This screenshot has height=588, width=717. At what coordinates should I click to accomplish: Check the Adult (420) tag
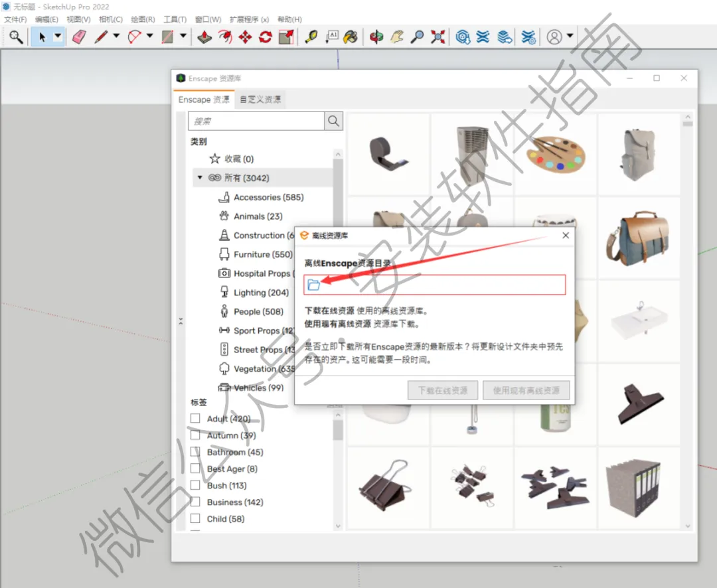pyautogui.click(x=195, y=418)
